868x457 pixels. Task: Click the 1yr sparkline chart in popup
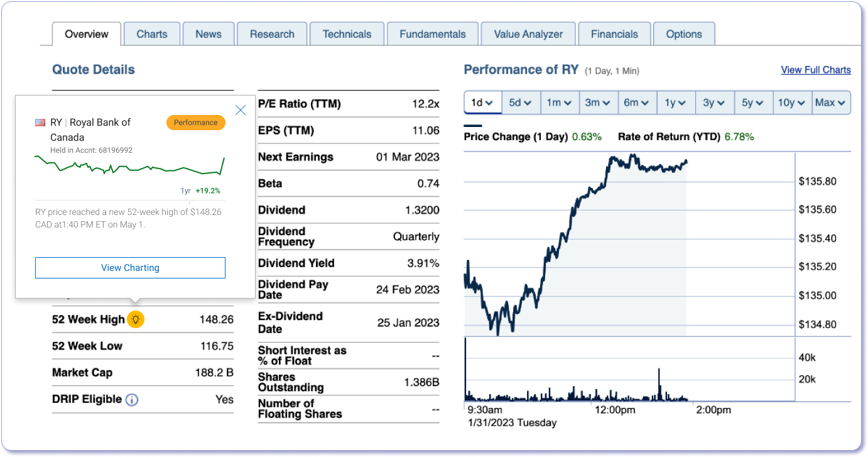[x=130, y=166]
